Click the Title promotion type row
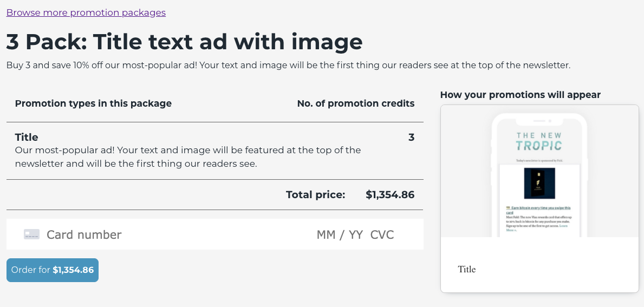This screenshot has height=307, width=644. coord(215,151)
